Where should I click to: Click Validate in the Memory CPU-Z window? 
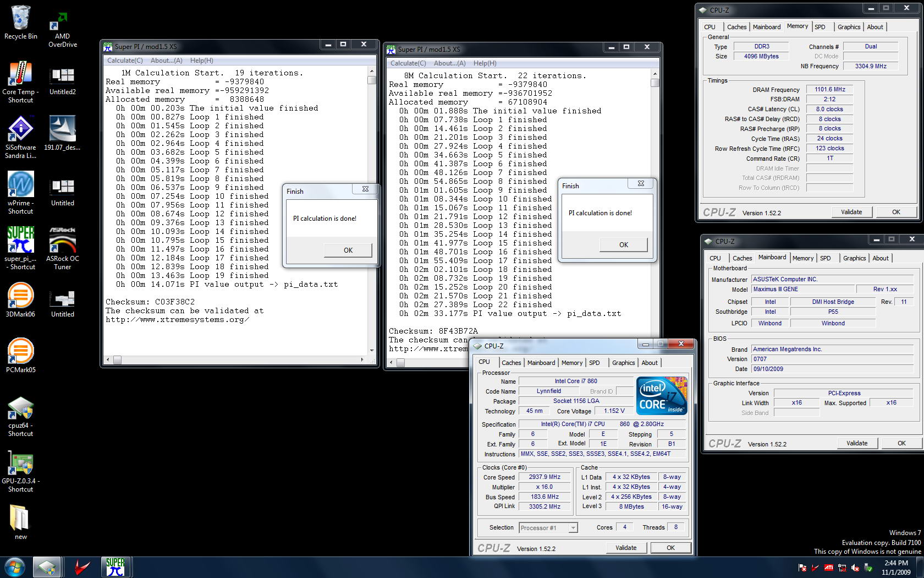(851, 212)
